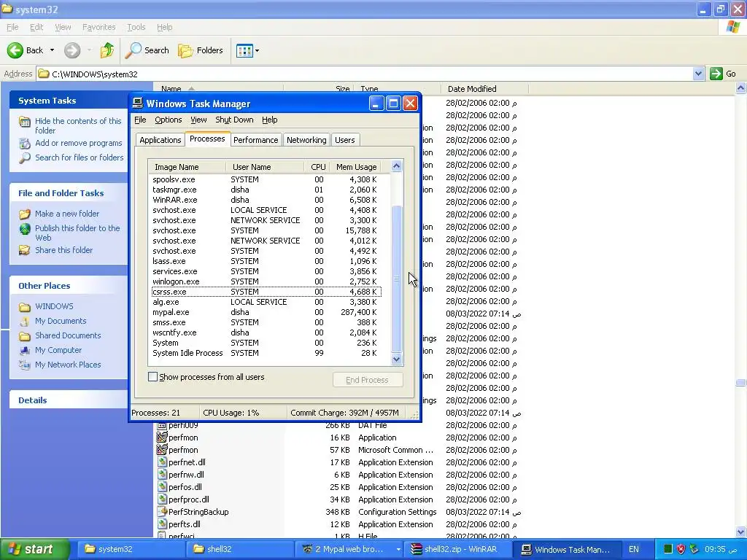Collapse the File and Folder Tasks header

(68, 192)
